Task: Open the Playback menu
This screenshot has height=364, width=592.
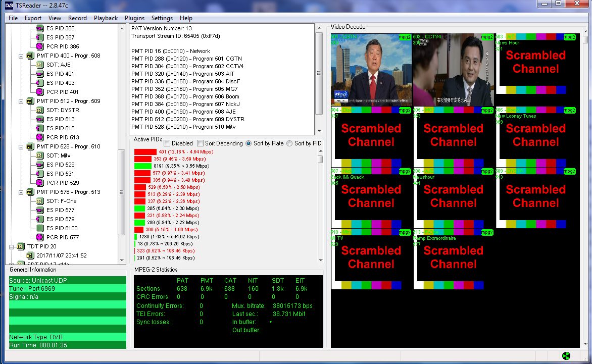Action: click(106, 18)
